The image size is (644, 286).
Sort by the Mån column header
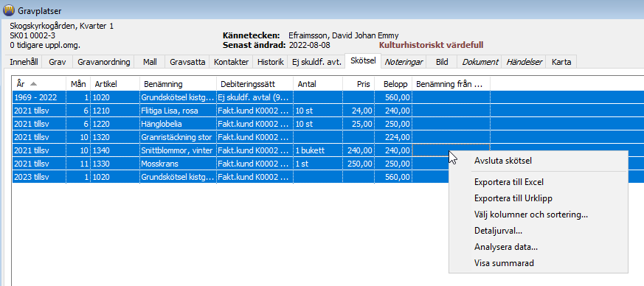78,84
